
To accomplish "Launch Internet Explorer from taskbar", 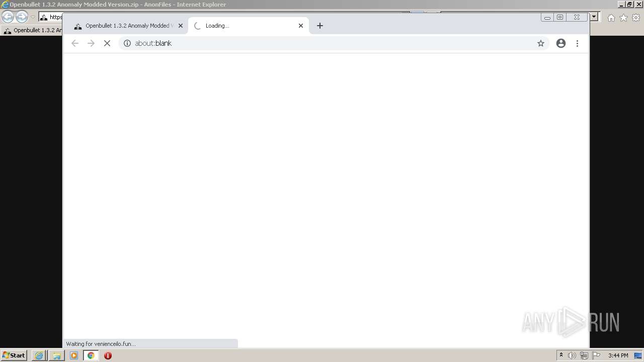I will [x=39, y=355].
